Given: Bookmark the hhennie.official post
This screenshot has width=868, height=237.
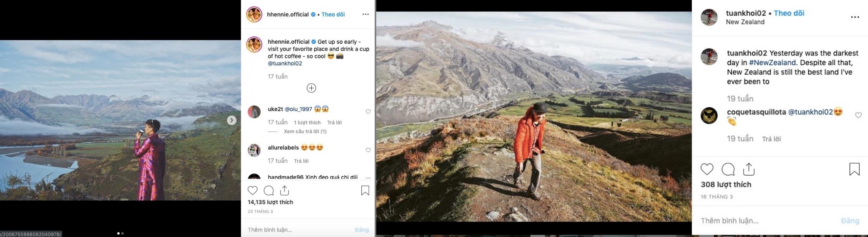Looking at the screenshot, I should pyautogui.click(x=365, y=191).
